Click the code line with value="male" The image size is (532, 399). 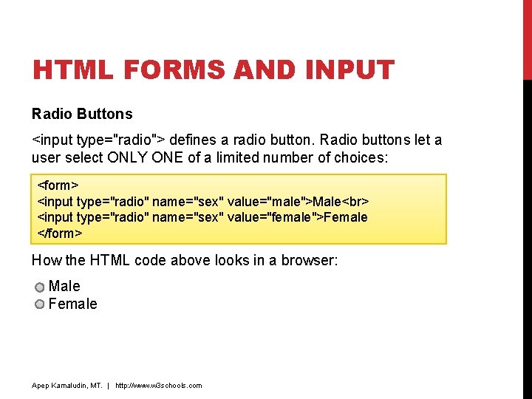(203, 202)
